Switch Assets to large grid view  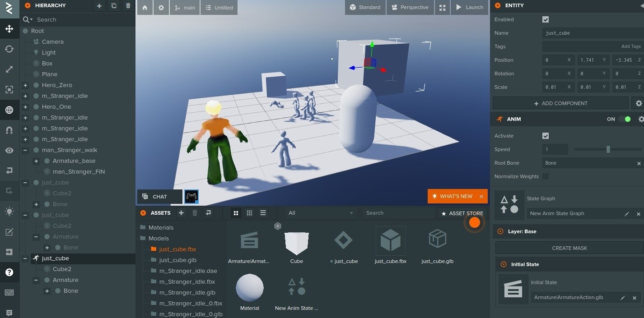tap(236, 213)
